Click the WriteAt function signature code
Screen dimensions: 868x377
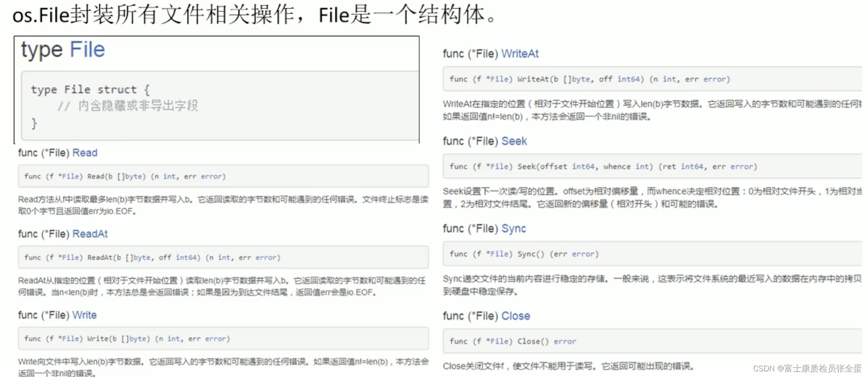coord(589,79)
